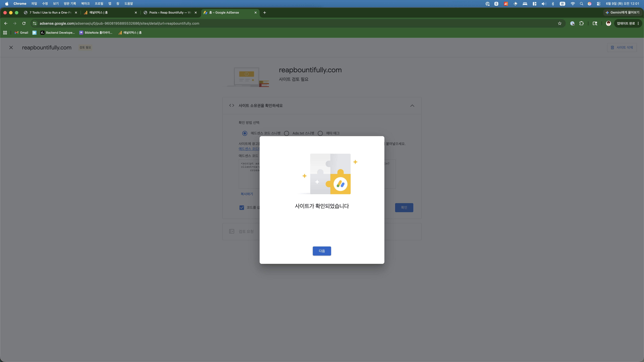The image size is (644, 362).
Task: Open the Apple menu
Action: pyautogui.click(x=7, y=4)
